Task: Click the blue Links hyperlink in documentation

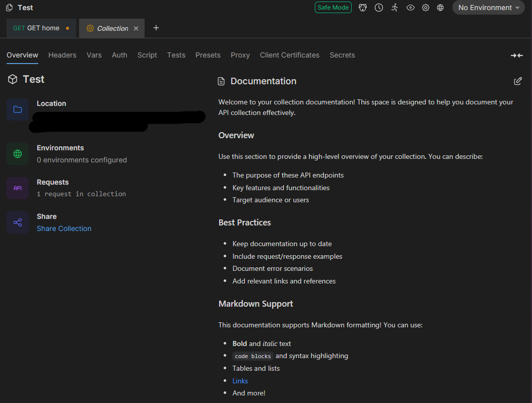Action: coord(240,381)
